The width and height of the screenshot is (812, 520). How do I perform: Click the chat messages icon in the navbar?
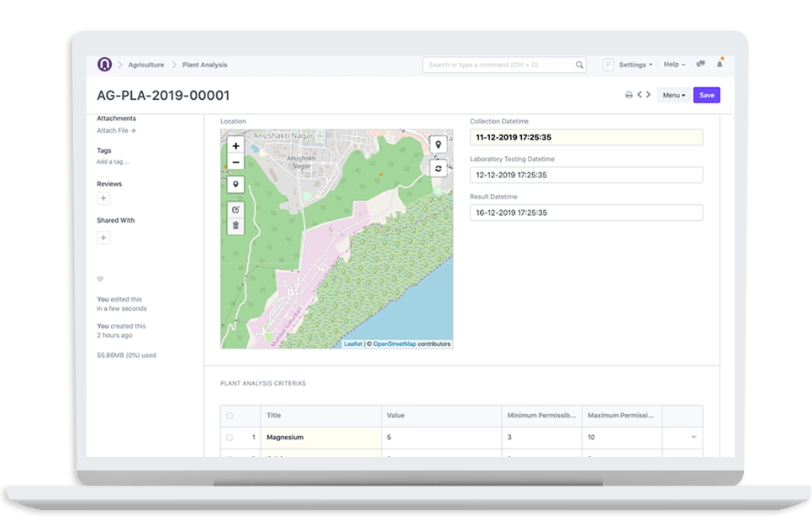click(x=700, y=65)
